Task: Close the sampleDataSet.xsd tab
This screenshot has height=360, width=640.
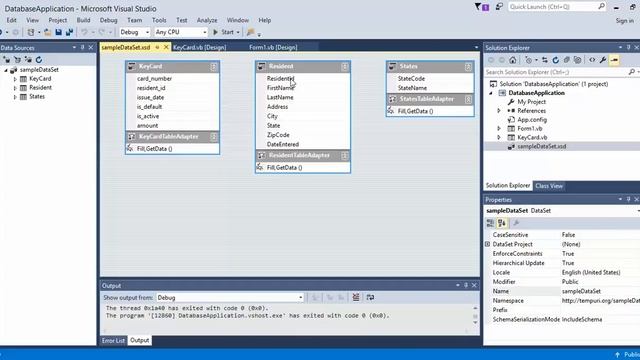Action: 166,47
